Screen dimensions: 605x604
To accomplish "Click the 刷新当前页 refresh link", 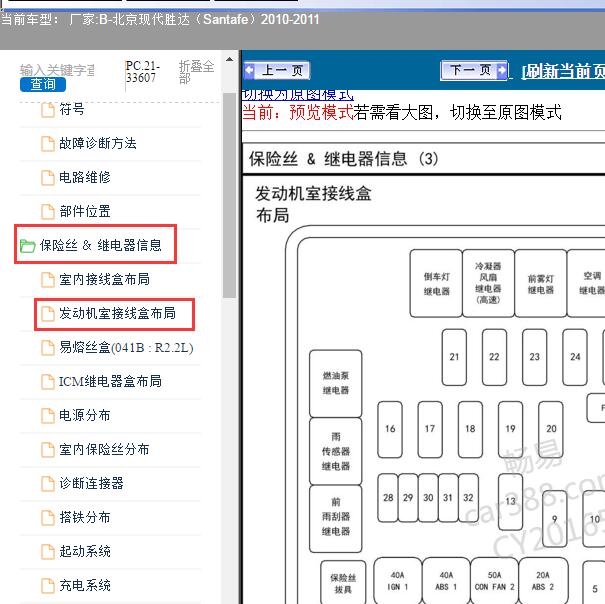I will (x=563, y=72).
